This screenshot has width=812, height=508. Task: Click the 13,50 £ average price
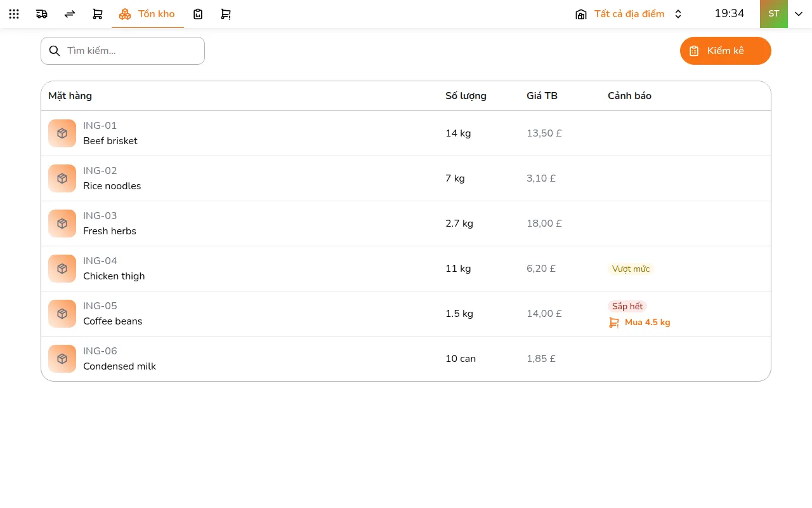(544, 133)
